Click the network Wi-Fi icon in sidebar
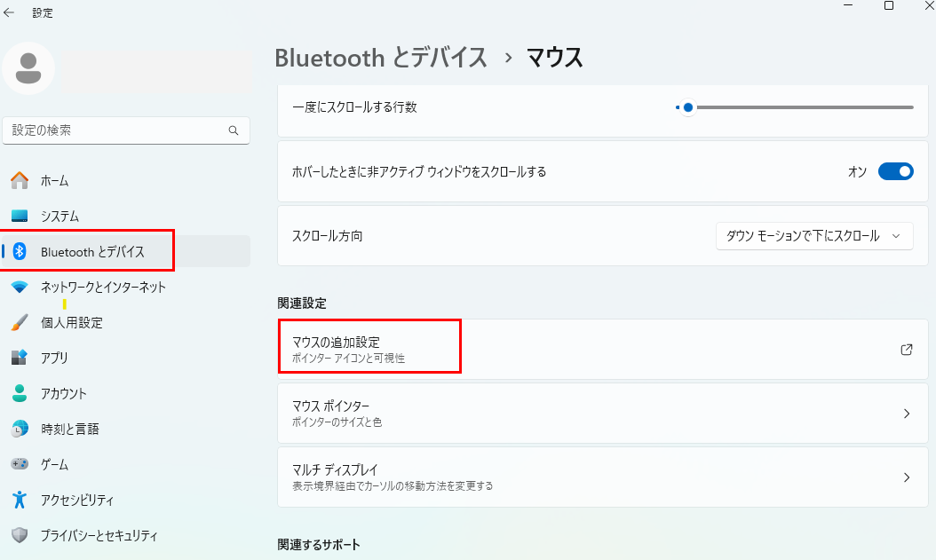The width and height of the screenshot is (936, 560). click(x=20, y=288)
